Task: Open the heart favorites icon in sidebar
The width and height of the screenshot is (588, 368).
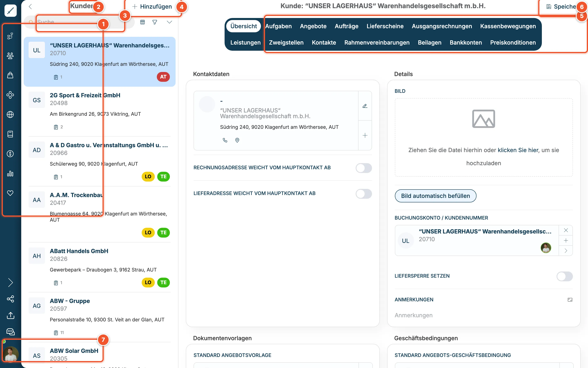Action: click(10, 193)
